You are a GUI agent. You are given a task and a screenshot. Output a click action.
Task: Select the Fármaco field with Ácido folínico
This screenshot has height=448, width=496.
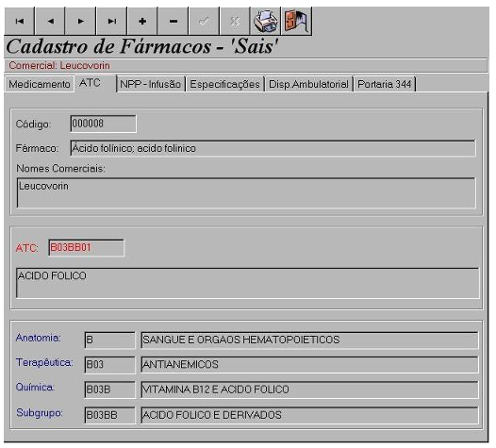click(273, 148)
